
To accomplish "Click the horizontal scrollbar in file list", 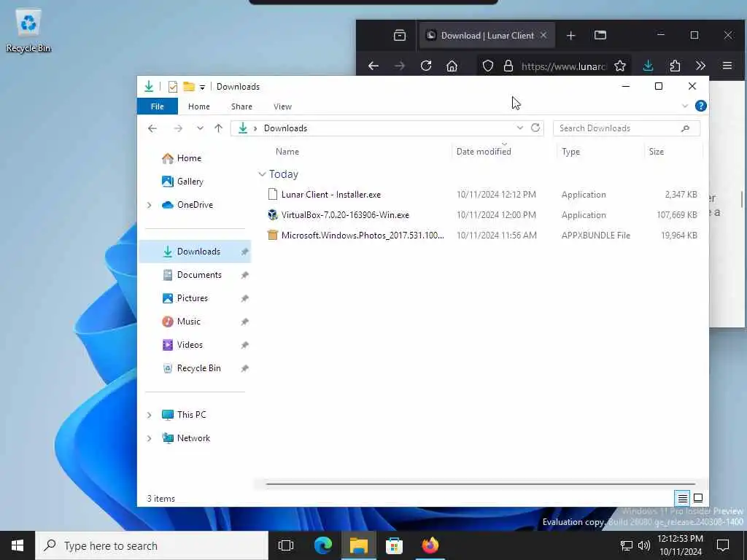I will [480, 484].
